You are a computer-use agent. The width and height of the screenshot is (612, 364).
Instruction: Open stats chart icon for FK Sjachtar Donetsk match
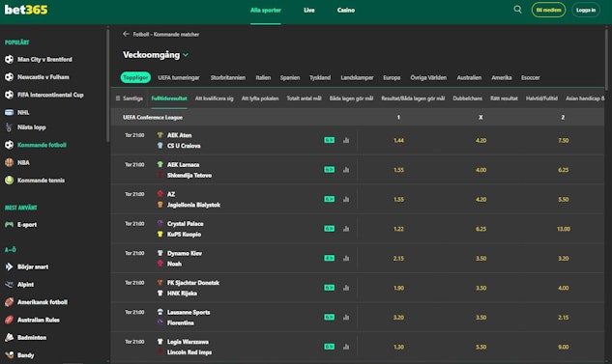coord(346,288)
